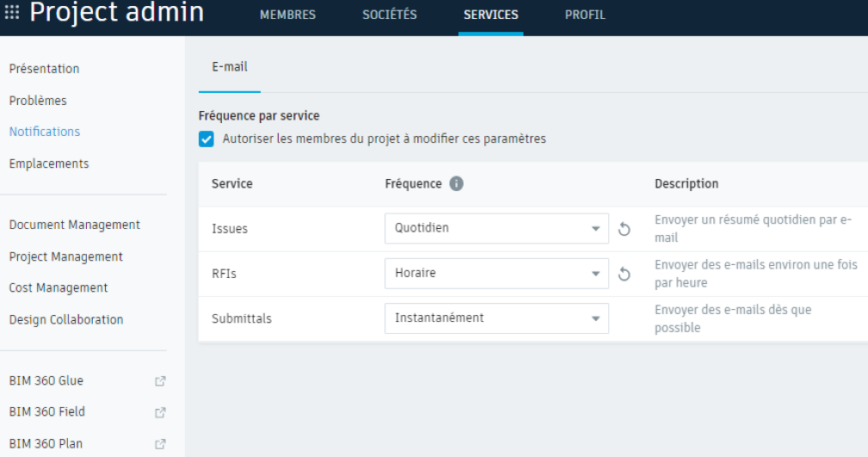Open BIM 360 Plan external link icon
868x457 pixels.
tap(159, 444)
